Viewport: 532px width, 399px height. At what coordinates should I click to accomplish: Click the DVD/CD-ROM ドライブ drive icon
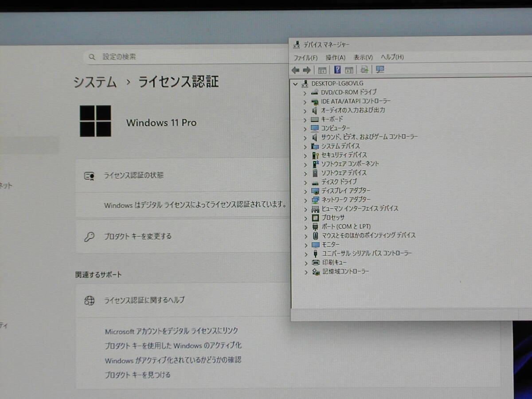[x=315, y=92]
